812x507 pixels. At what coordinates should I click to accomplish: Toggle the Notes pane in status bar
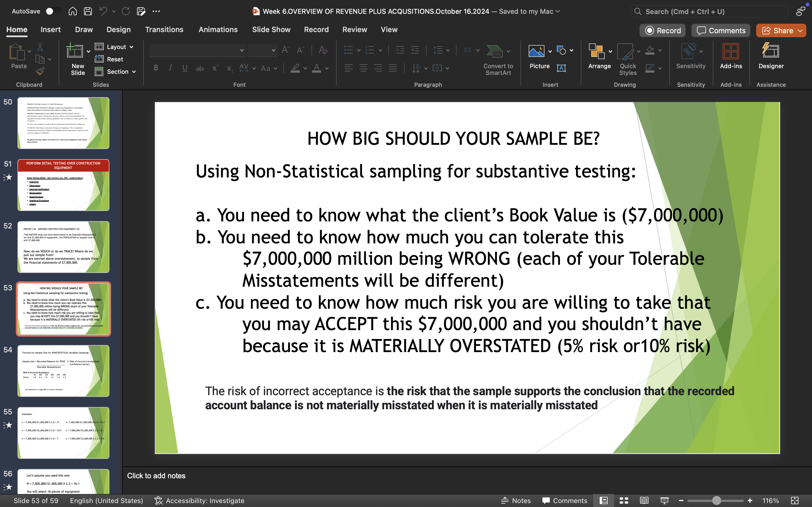516,500
